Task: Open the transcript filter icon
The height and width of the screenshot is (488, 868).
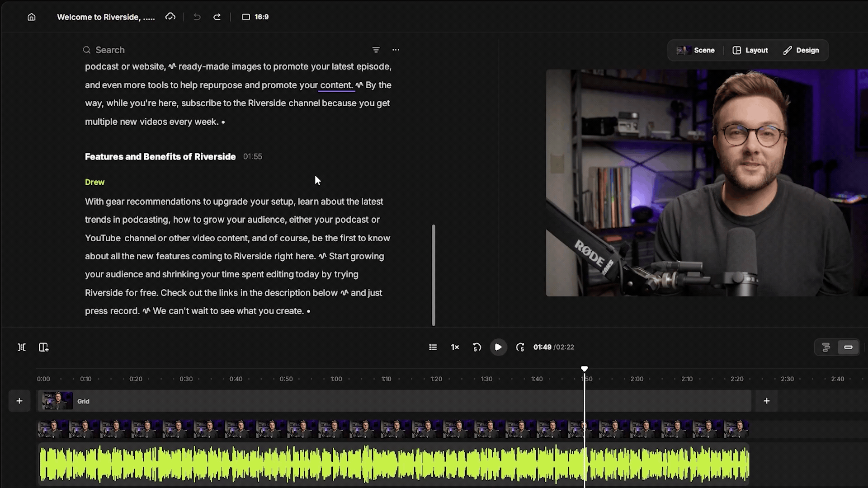Action: (x=376, y=50)
